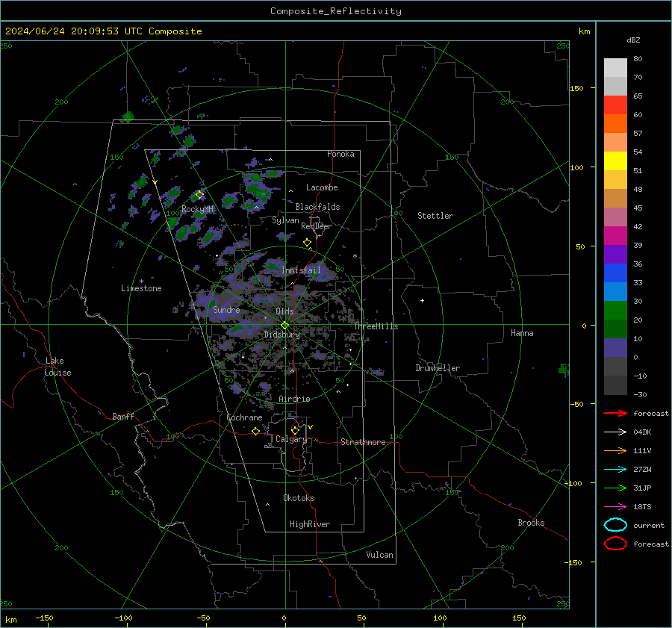Click the Hanna label on the map
The image size is (672, 628).
[522, 333]
